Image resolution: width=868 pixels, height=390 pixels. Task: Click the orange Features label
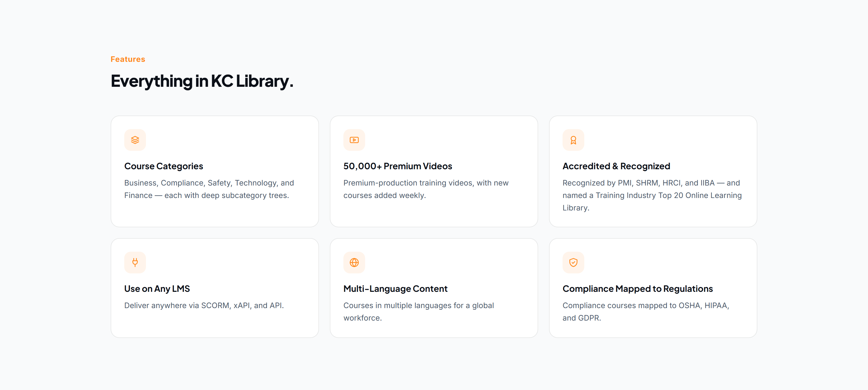coord(128,59)
